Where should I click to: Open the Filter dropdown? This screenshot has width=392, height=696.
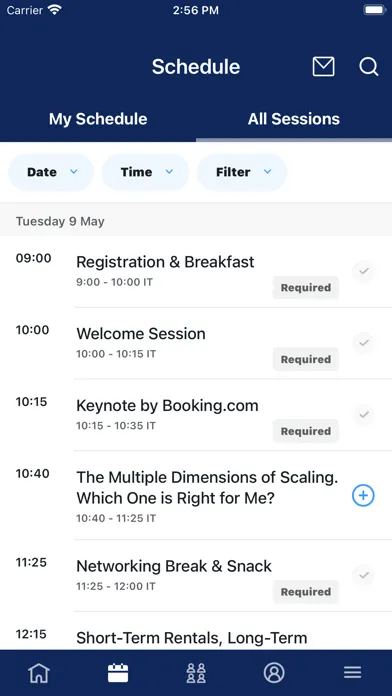(x=242, y=172)
